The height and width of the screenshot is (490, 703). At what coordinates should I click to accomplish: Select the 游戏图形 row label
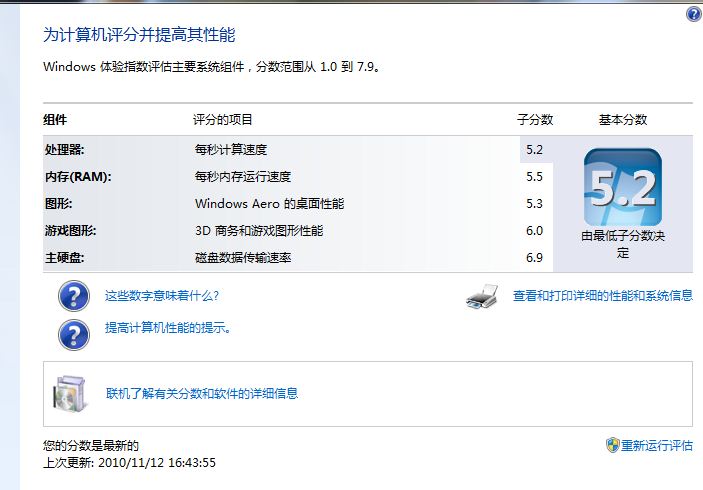pyautogui.click(x=70, y=230)
